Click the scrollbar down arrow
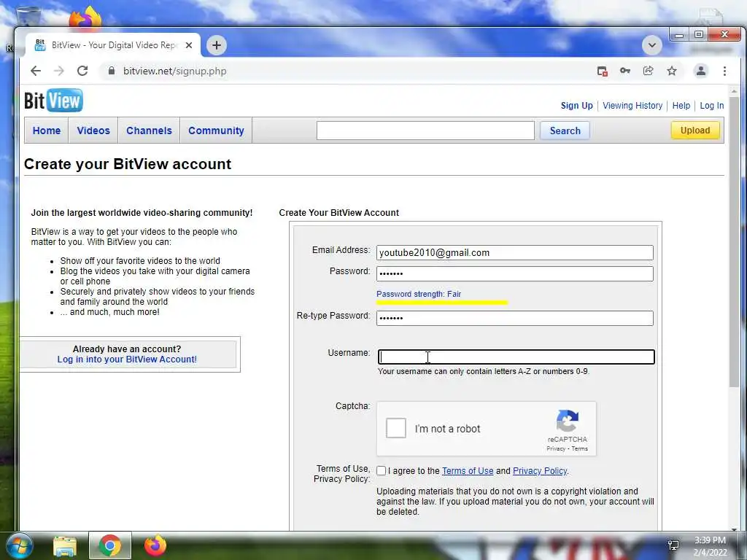Image resolution: width=747 pixels, height=560 pixels. pos(734,529)
